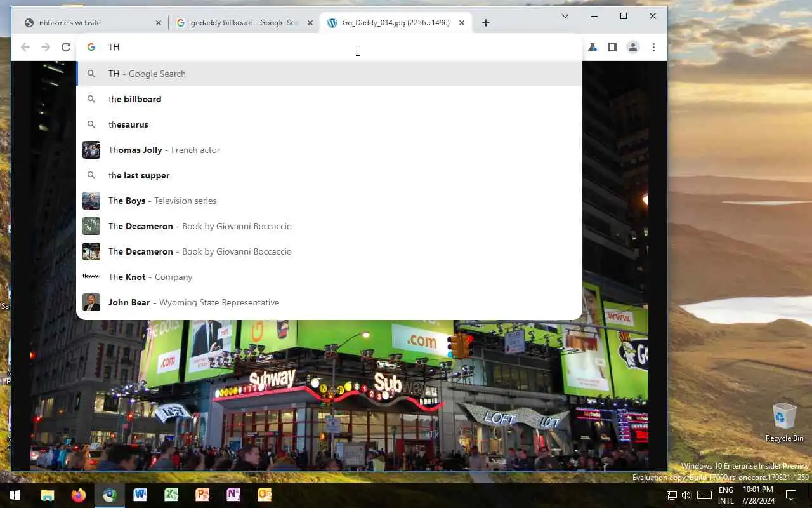Image resolution: width=812 pixels, height=508 pixels.
Task: Toggle the Chrome side panel
Action: (x=613, y=47)
